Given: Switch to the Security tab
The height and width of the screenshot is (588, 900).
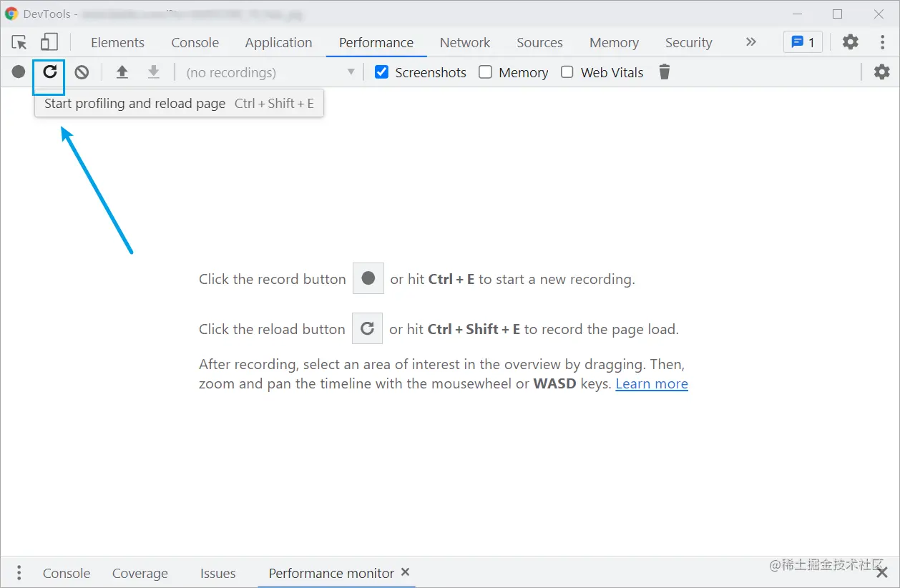Looking at the screenshot, I should tap(688, 42).
